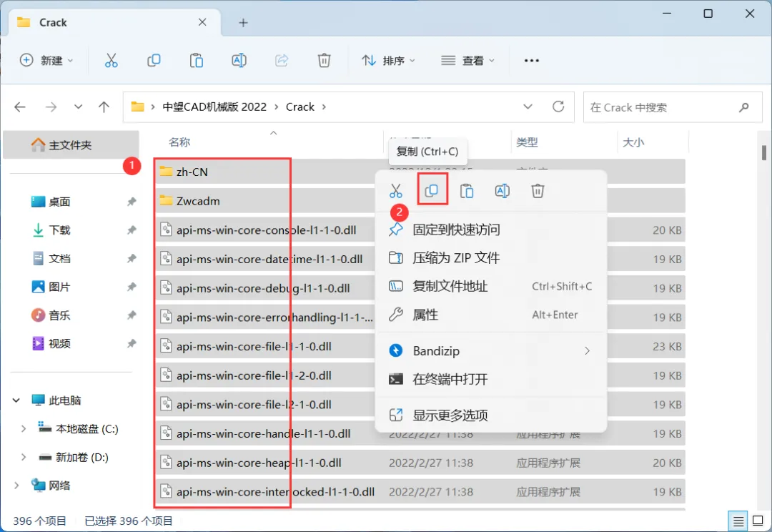Click the pin icon next to 下载
Image resolution: width=772 pixels, height=532 pixels.
click(x=132, y=230)
